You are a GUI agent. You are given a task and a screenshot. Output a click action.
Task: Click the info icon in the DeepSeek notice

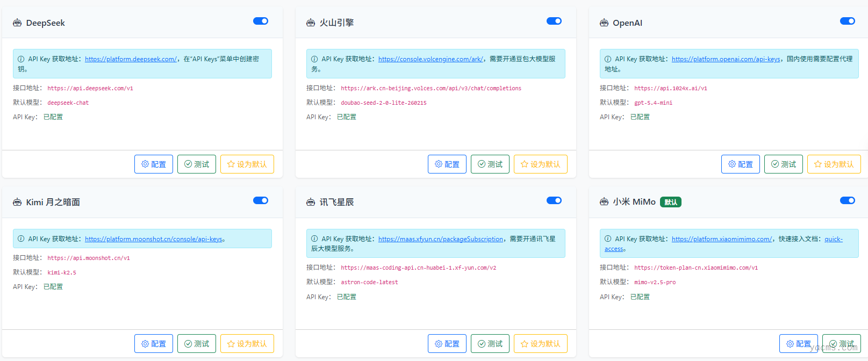(21, 59)
